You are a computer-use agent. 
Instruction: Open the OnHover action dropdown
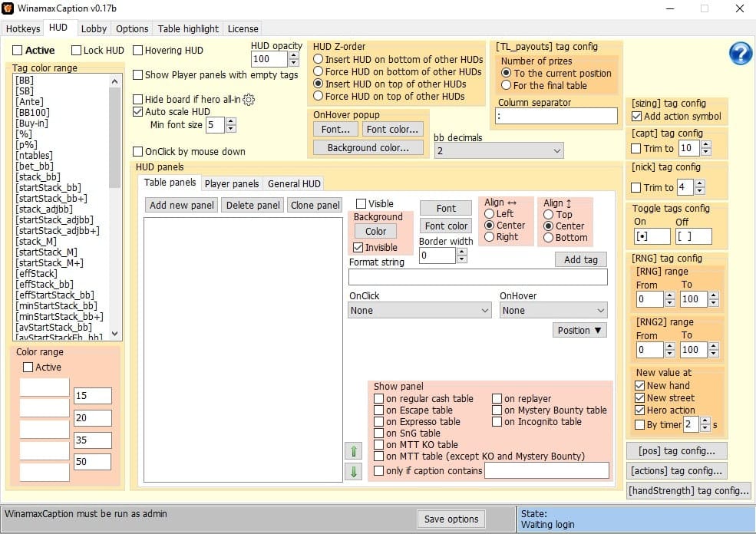coord(553,311)
